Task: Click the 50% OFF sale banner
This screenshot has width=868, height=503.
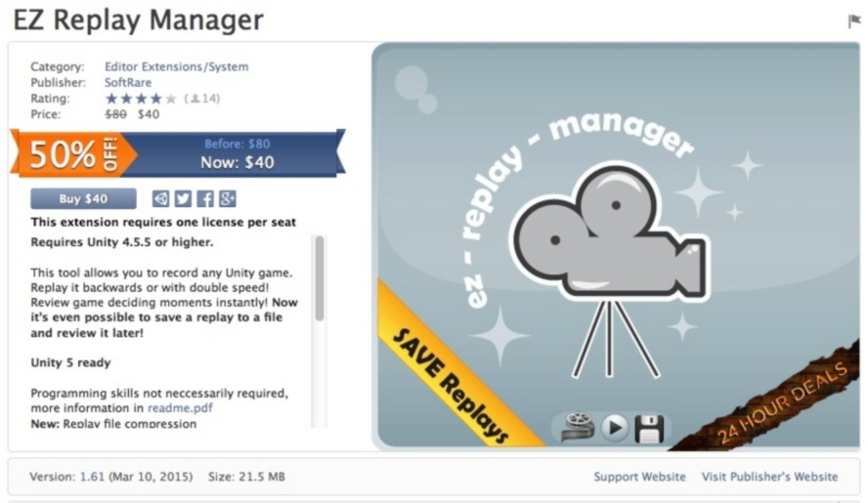Action: point(178,153)
